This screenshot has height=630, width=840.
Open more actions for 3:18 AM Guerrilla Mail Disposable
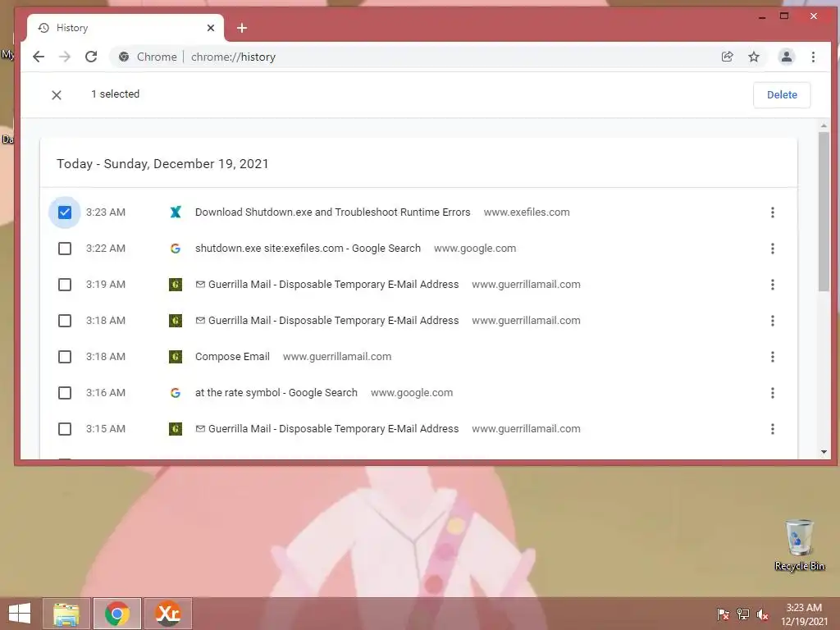(x=773, y=321)
